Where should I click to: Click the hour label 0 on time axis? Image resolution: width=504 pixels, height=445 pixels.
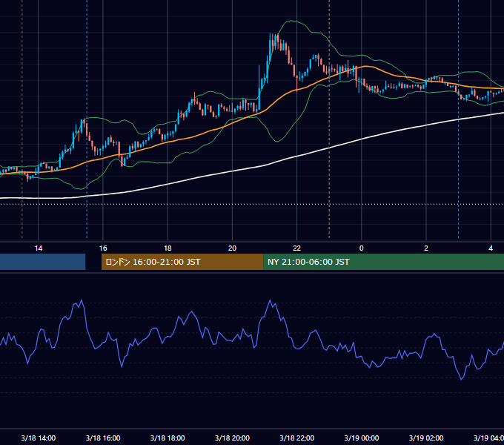(361, 248)
